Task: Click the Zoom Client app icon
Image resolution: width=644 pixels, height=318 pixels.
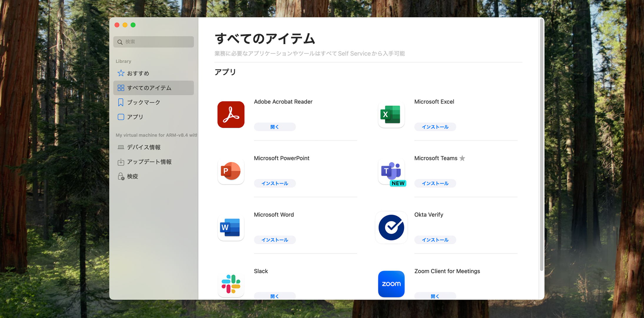Action: coord(391,284)
